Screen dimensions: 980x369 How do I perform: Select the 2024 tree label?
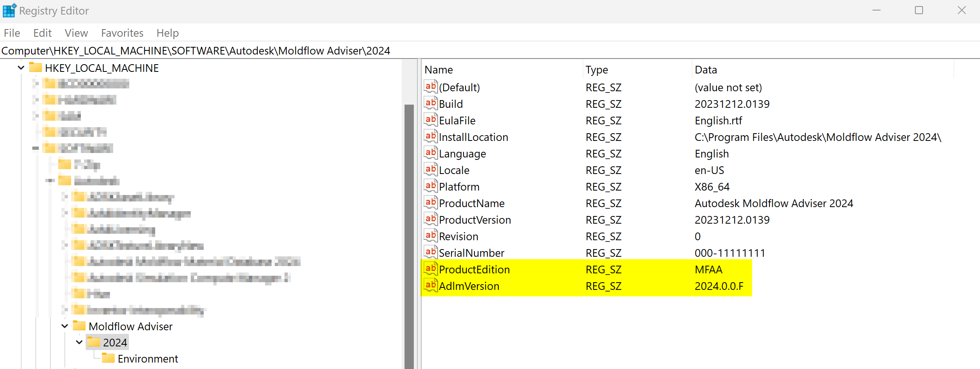pos(115,342)
